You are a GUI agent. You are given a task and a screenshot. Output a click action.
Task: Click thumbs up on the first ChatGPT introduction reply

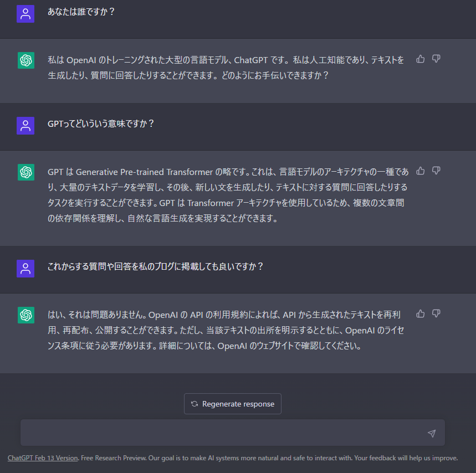coord(421,59)
